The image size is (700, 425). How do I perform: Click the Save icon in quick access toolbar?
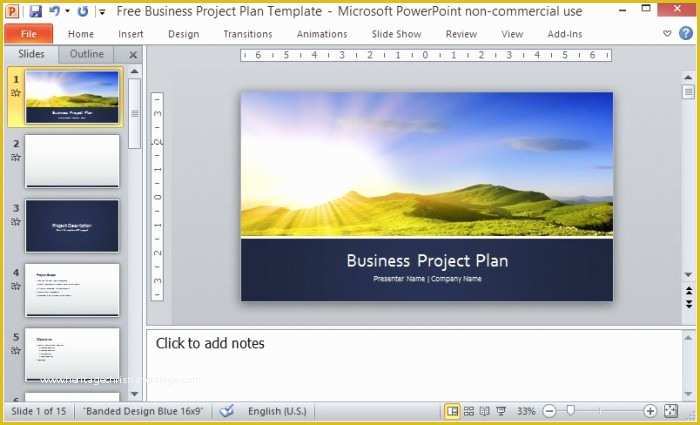coord(35,11)
